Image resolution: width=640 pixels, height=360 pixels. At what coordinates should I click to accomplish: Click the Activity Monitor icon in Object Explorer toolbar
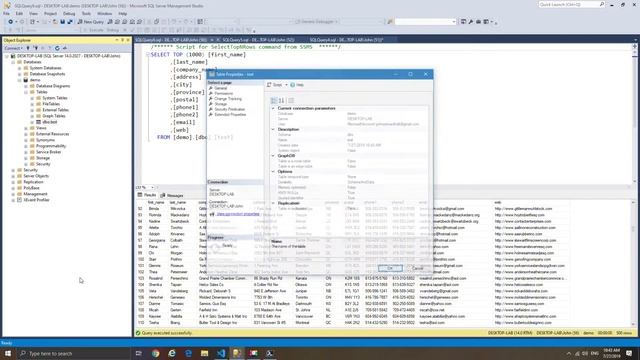64,48
